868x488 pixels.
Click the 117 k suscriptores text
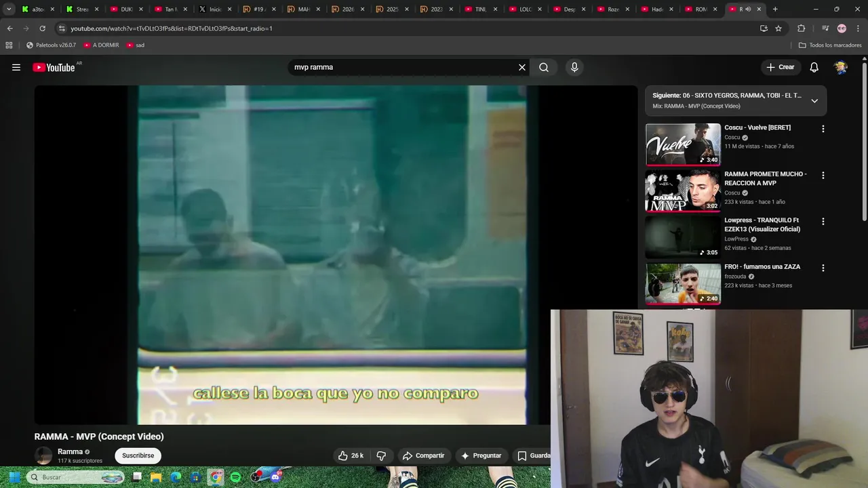click(x=80, y=461)
